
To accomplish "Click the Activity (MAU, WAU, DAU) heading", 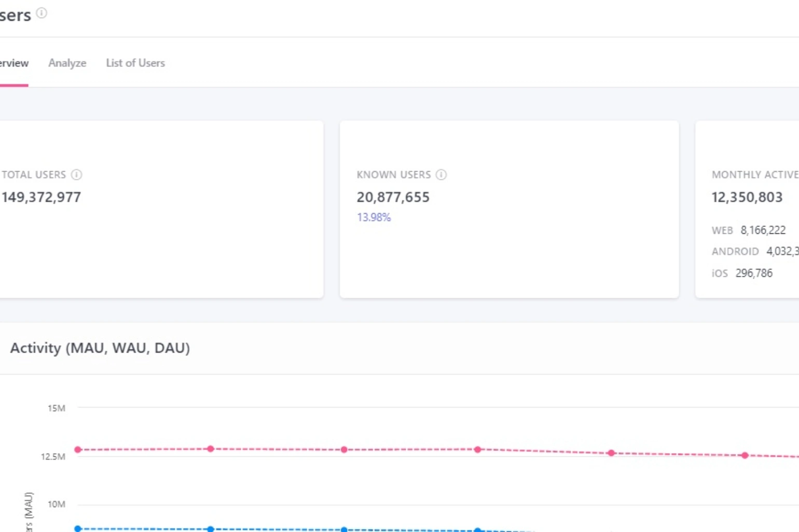I will [x=100, y=348].
